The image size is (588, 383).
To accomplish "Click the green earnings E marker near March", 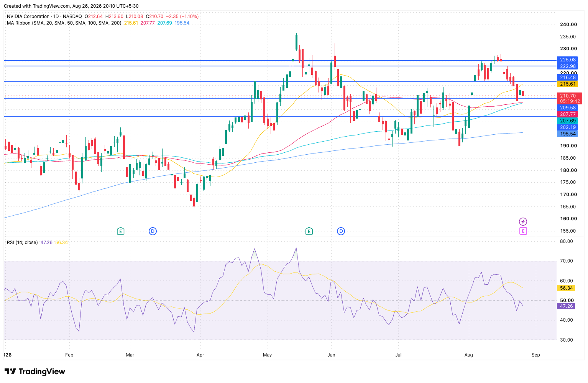I will [120, 231].
